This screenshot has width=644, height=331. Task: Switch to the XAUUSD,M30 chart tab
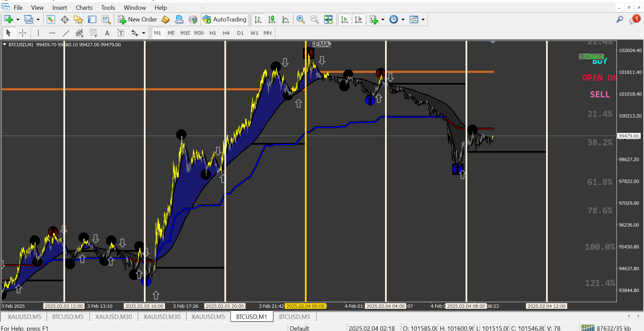click(114, 317)
